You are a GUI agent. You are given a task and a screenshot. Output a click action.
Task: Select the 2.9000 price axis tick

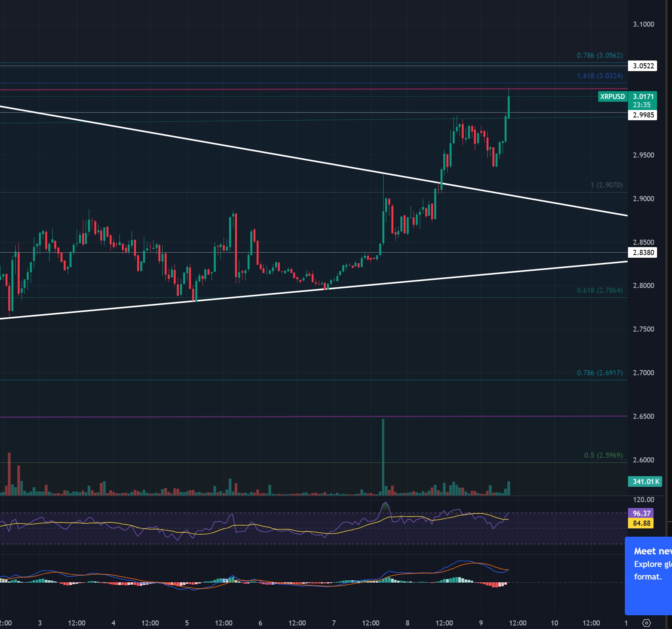[x=643, y=199]
